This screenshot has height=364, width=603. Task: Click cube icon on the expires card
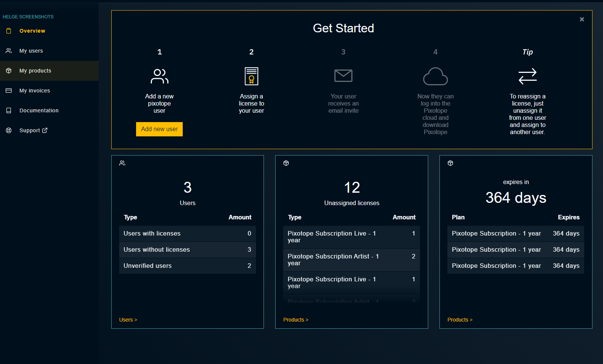450,163
